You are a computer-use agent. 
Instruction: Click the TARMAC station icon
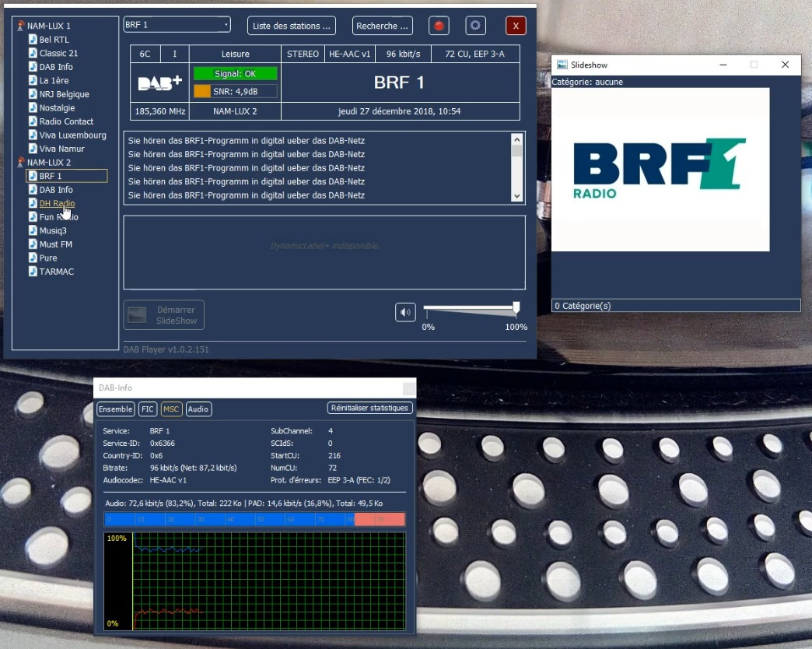click(x=33, y=272)
